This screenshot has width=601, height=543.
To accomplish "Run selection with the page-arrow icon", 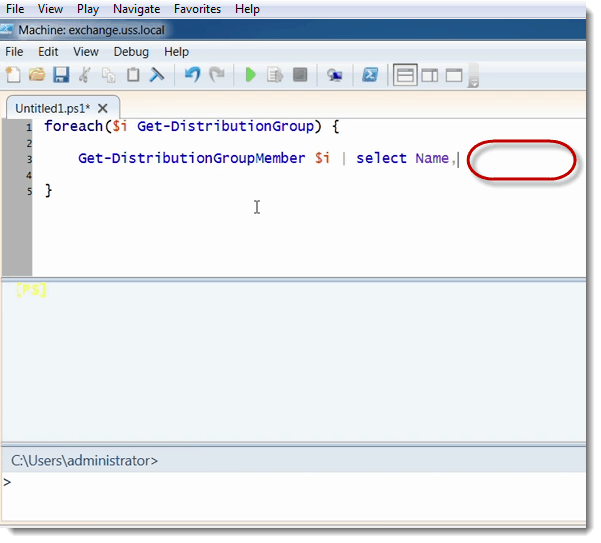I will pyautogui.click(x=275, y=75).
